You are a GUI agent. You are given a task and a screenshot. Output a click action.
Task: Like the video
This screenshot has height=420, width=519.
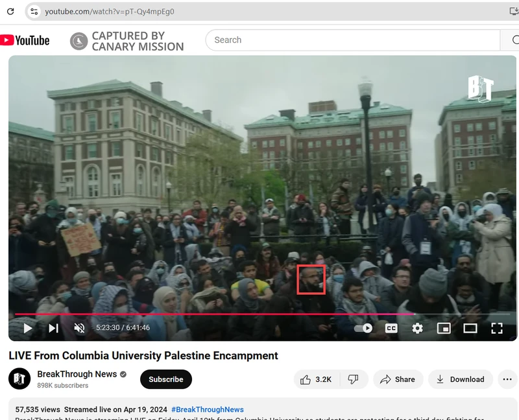pos(316,379)
